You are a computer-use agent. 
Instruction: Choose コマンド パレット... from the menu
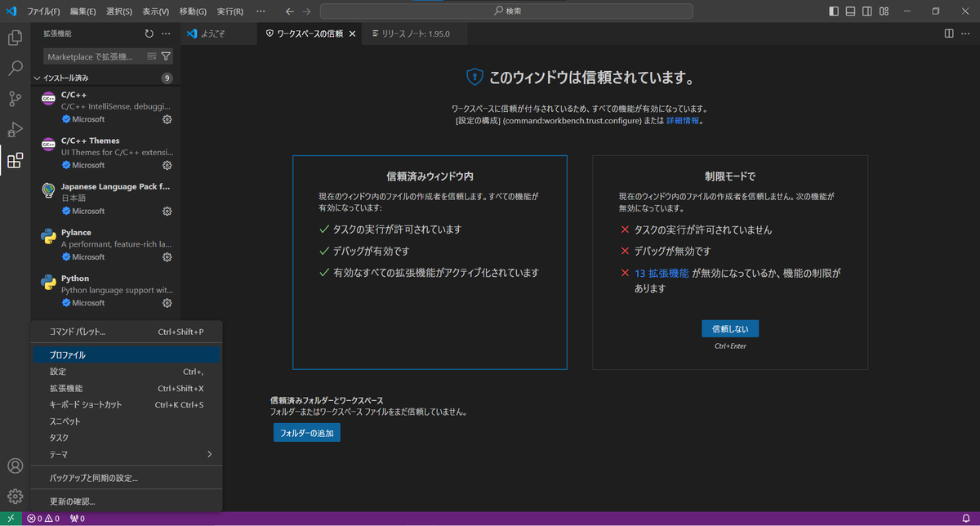click(127, 332)
